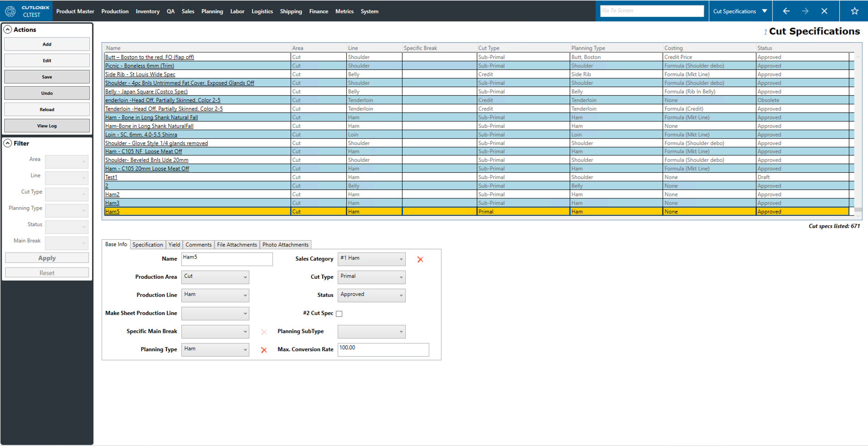
Task: Click the star favorite icon
Action: tap(854, 11)
